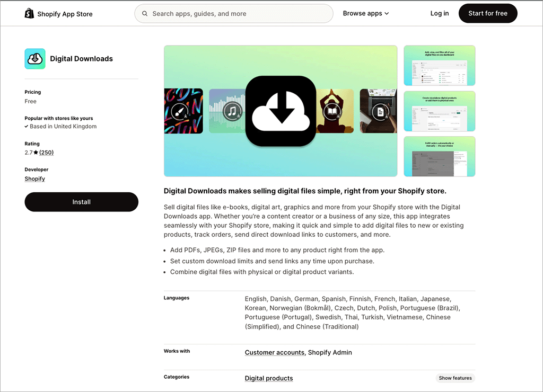Open the Customer accounts link
Screen dimensions: 543x392
click(x=274, y=352)
